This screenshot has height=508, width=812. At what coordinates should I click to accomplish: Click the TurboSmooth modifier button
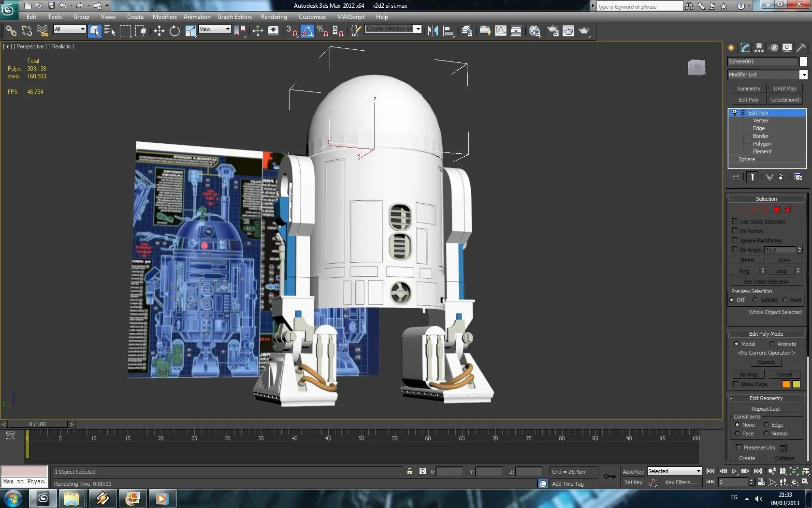pyautogui.click(x=785, y=100)
